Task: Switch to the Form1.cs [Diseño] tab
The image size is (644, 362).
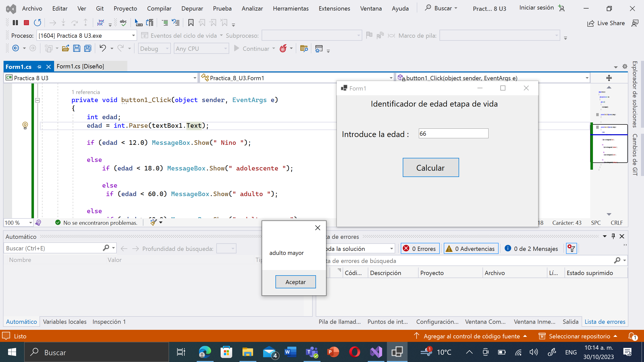Action: click(x=80, y=66)
